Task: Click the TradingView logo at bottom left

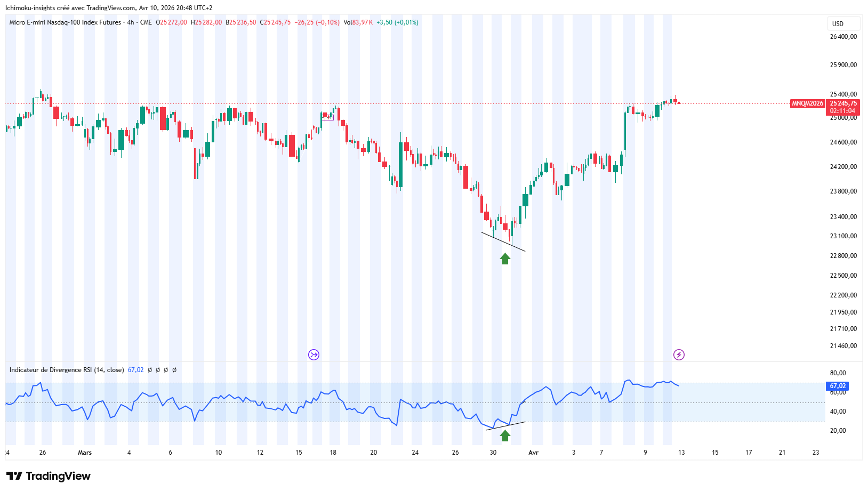Action: click(x=49, y=476)
